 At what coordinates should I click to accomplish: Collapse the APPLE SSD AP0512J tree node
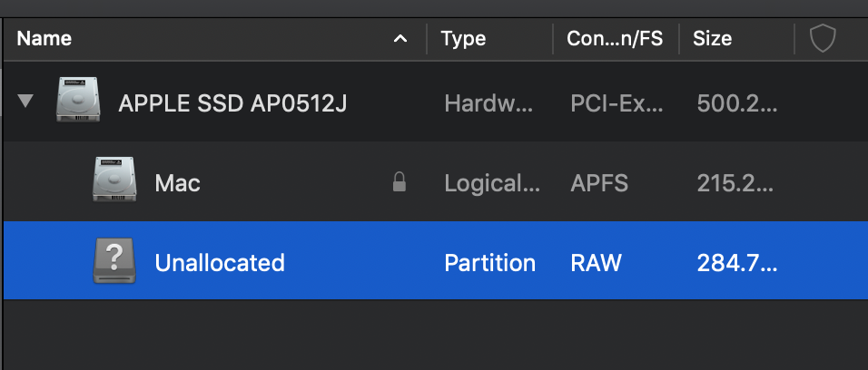(x=26, y=102)
